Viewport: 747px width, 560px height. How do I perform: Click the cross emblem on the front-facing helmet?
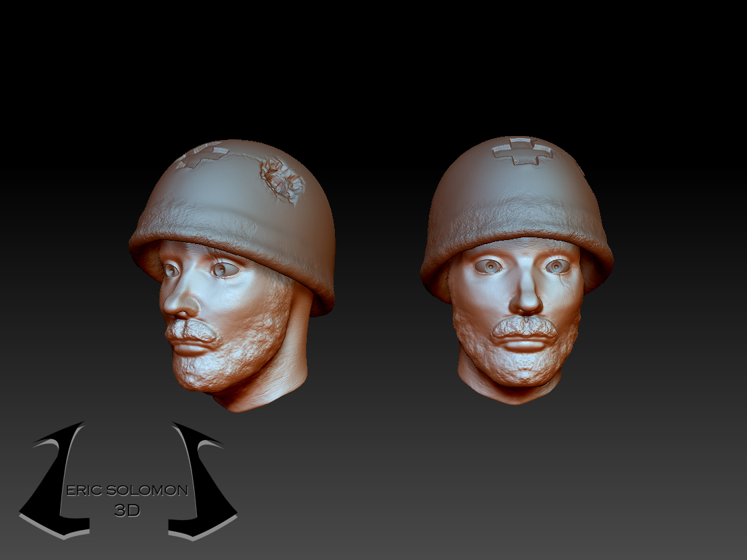pyautogui.click(x=523, y=151)
